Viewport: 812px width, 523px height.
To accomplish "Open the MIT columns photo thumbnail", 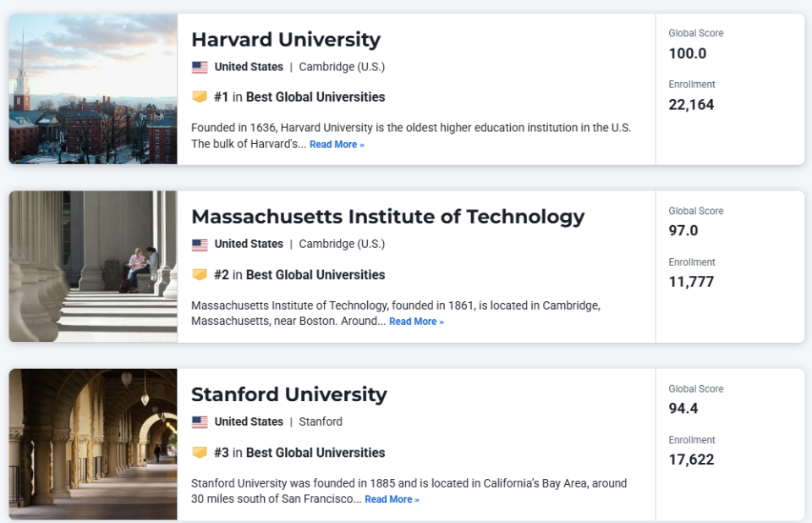I will 93,267.
